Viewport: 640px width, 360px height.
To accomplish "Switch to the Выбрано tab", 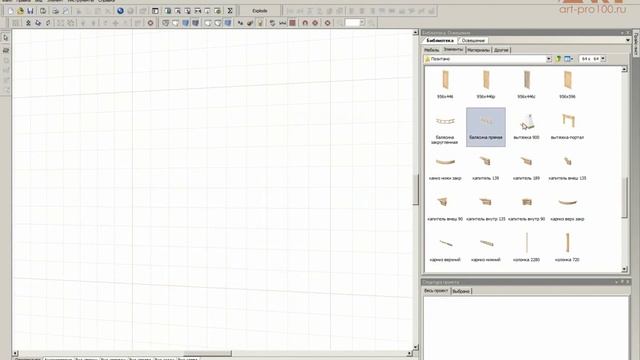I will point(461,291).
